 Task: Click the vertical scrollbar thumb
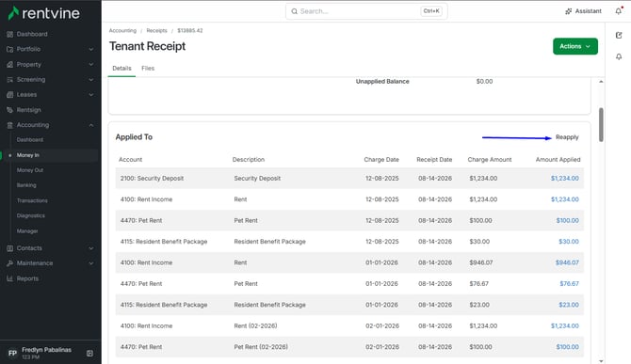point(601,124)
